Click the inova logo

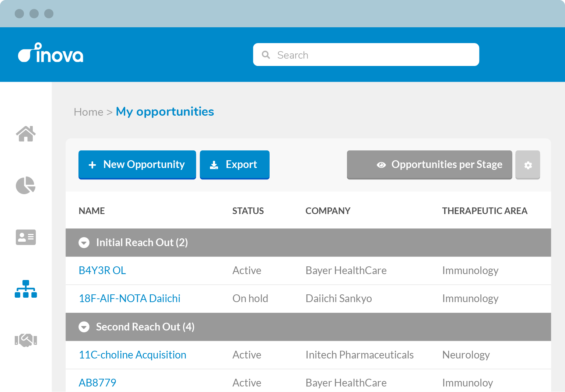pos(51,53)
